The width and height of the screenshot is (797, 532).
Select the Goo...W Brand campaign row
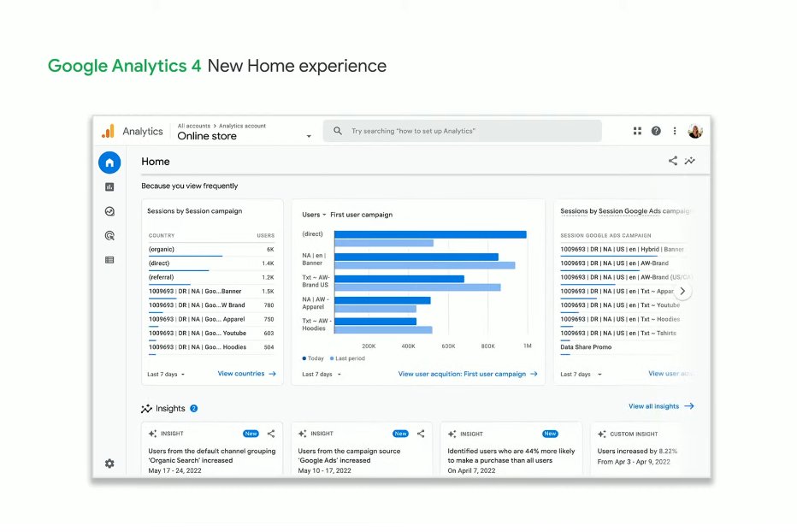[x=211, y=305]
